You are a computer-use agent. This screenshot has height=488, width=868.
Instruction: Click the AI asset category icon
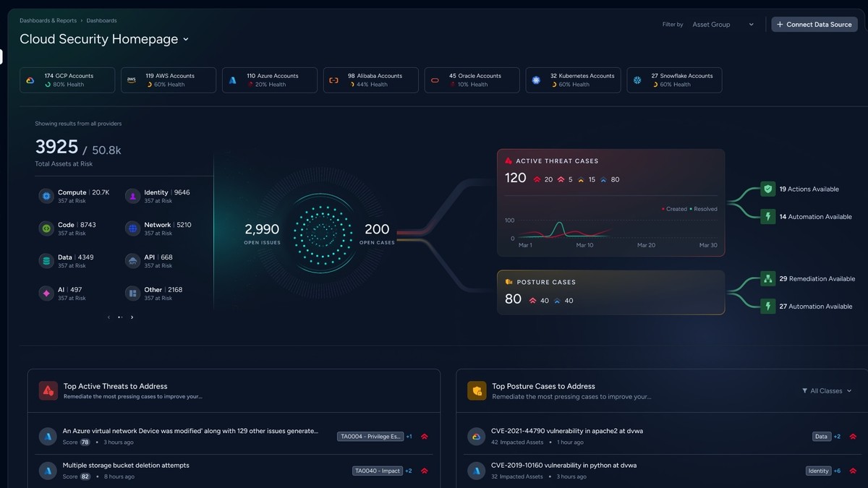(x=46, y=293)
